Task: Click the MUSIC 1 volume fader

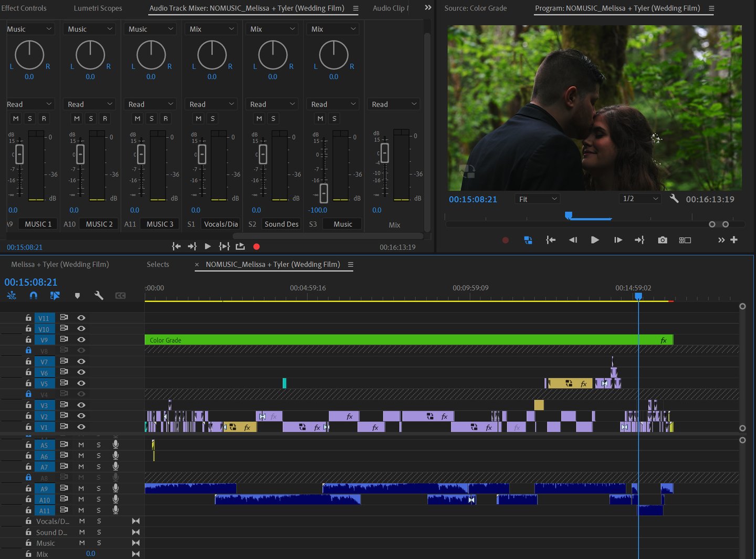Action: [19, 154]
